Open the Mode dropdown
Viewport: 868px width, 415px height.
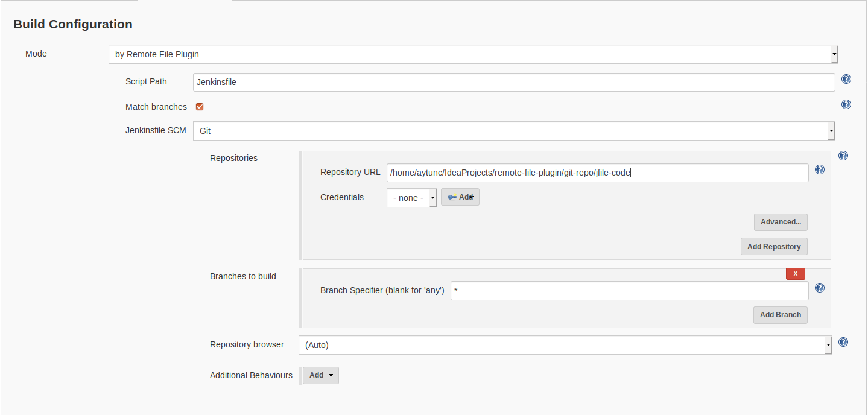[474, 54]
